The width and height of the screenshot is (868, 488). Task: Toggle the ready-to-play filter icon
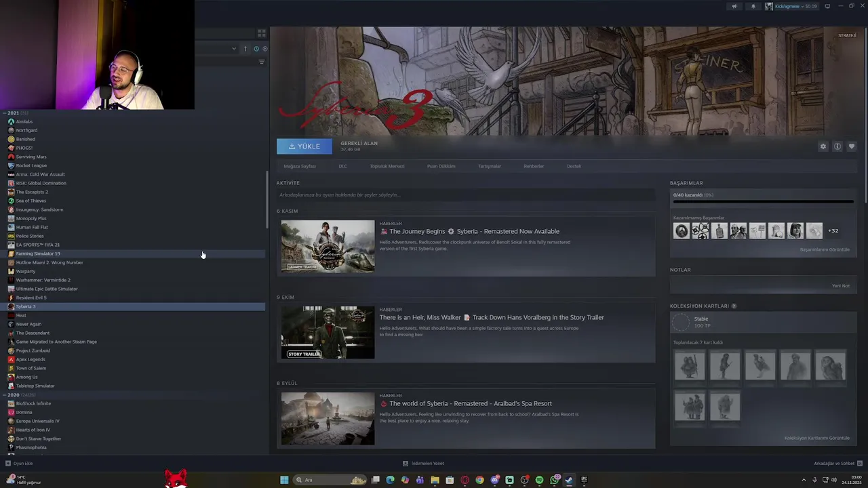(265, 49)
